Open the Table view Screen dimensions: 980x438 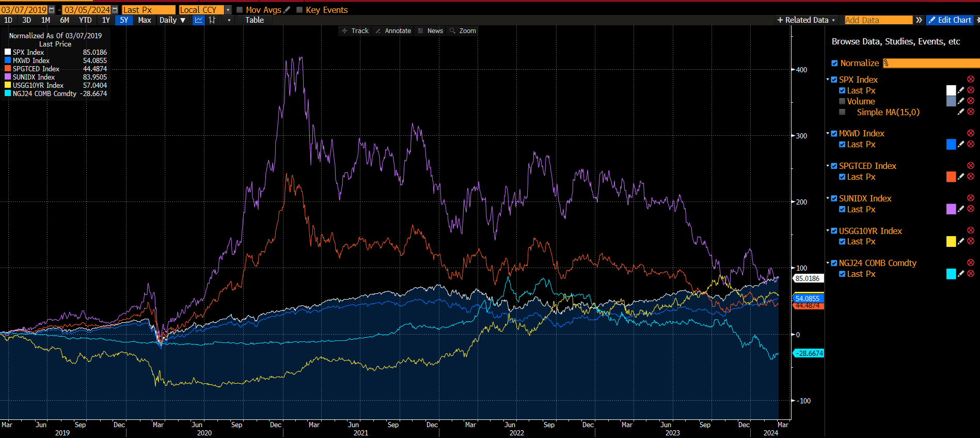[254, 20]
